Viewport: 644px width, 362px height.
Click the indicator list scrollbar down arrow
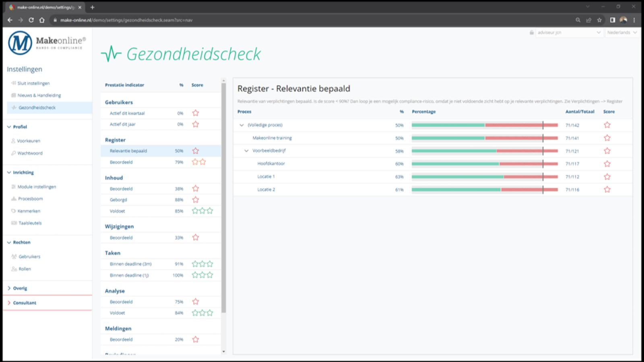pos(224,352)
